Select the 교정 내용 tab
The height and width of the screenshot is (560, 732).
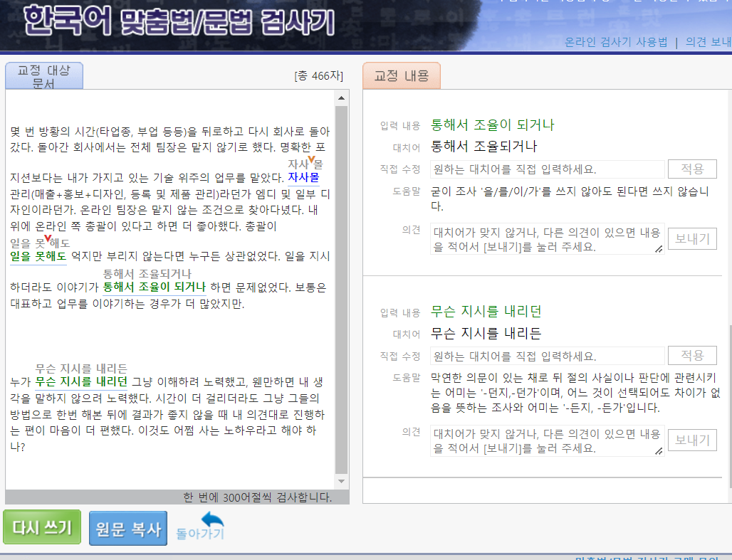(x=402, y=75)
